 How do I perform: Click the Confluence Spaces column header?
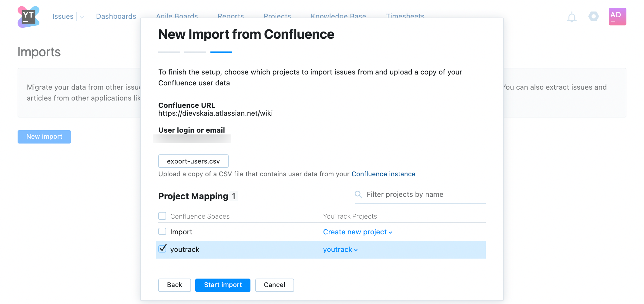pos(200,216)
